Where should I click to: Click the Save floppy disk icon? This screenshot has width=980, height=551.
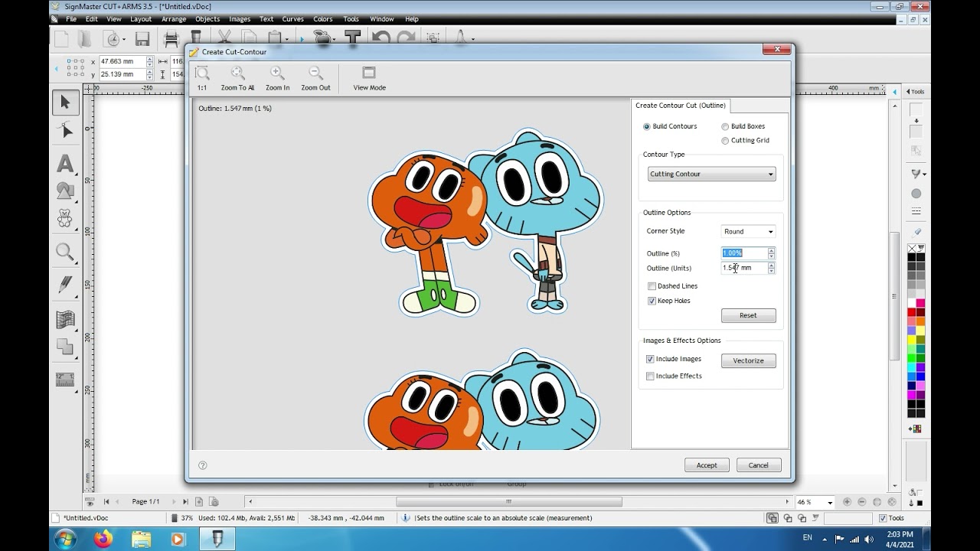coord(142,38)
